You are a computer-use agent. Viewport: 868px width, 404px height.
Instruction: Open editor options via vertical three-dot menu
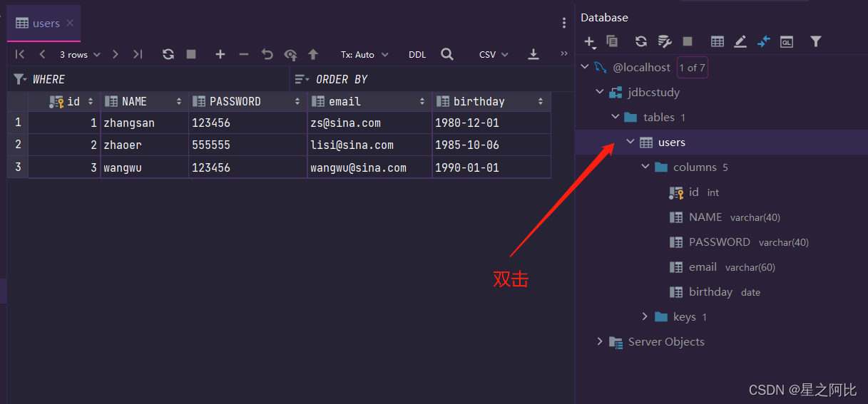(564, 24)
